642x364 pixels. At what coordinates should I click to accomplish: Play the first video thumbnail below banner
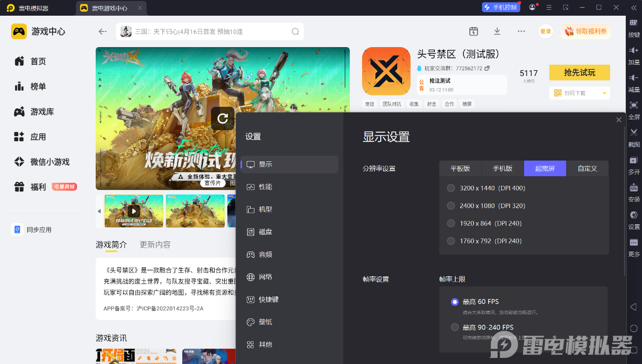point(134,211)
